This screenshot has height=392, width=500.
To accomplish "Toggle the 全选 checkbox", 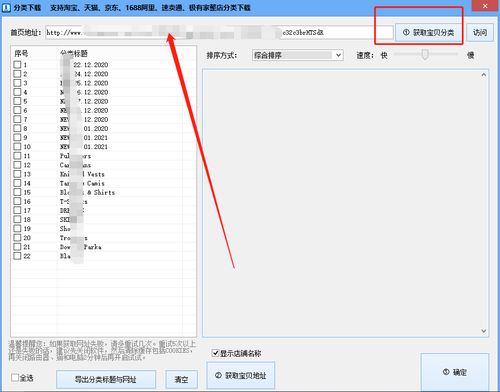I will (x=15, y=377).
